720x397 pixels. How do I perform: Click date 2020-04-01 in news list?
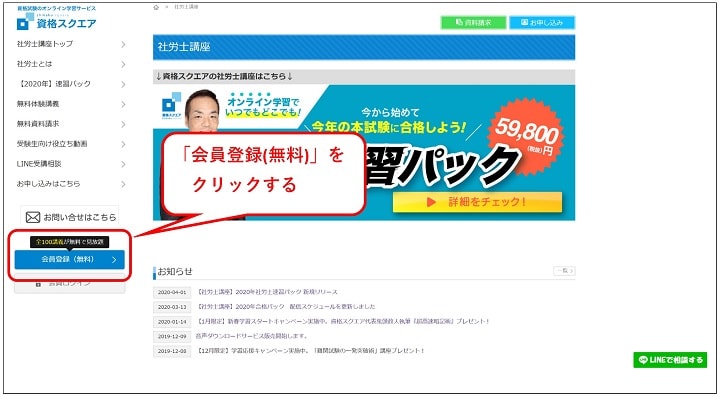pyautogui.click(x=172, y=292)
